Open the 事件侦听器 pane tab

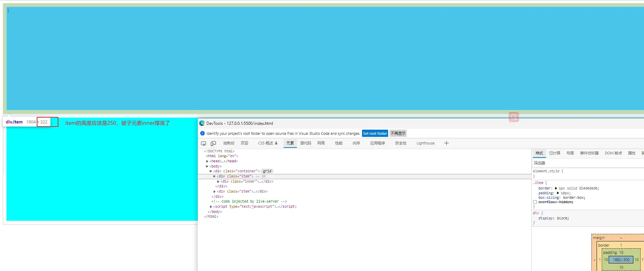pyautogui.click(x=589, y=153)
